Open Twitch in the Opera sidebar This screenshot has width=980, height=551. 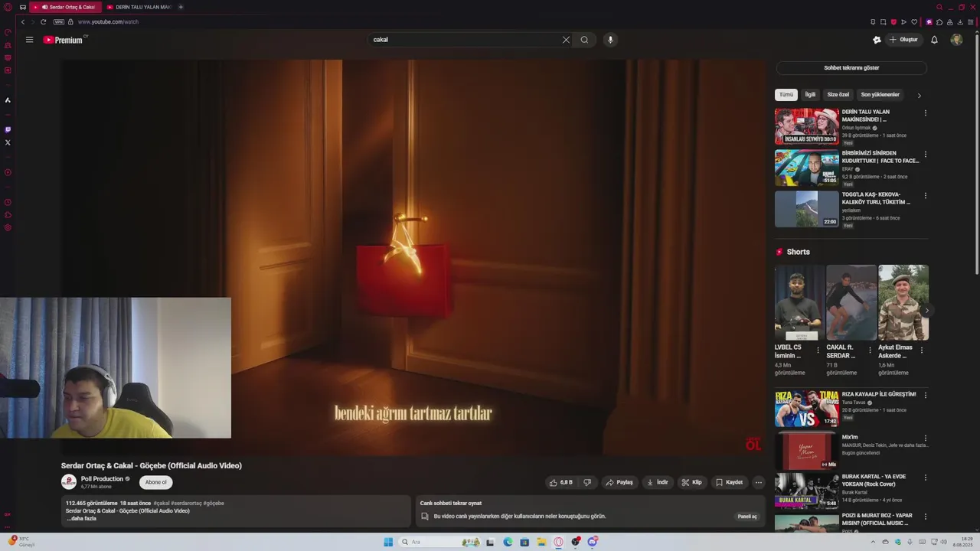click(8, 129)
